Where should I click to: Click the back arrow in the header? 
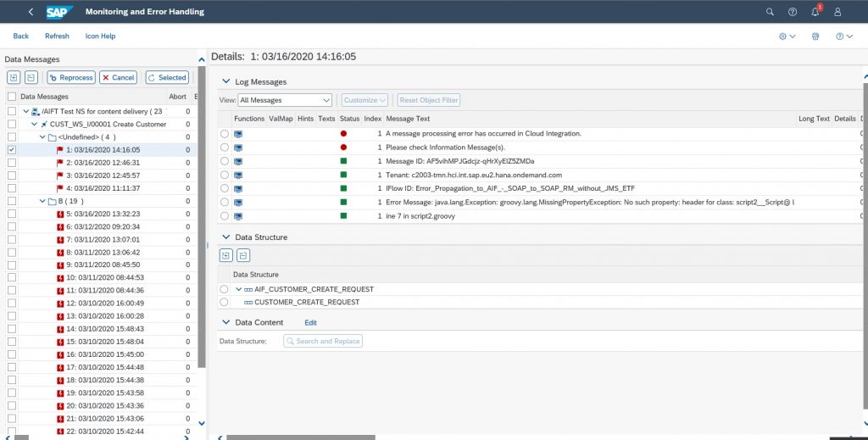31,12
